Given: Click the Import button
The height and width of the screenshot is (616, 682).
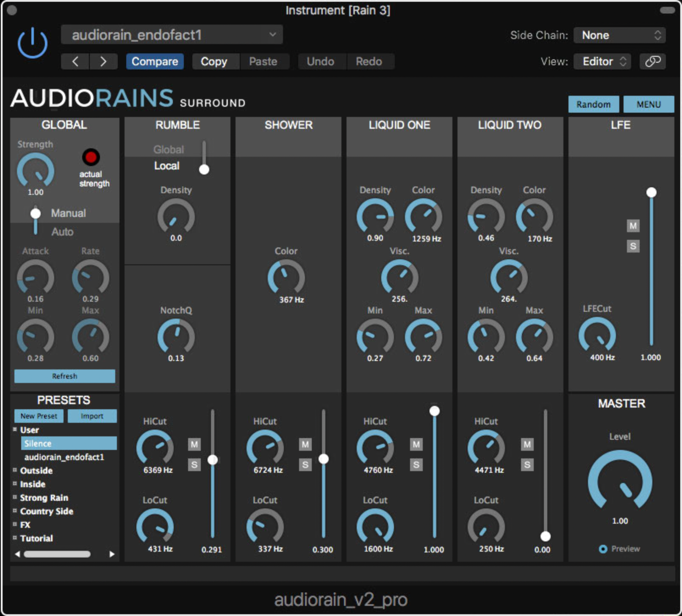Looking at the screenshot, I should (x=92, y=416).
